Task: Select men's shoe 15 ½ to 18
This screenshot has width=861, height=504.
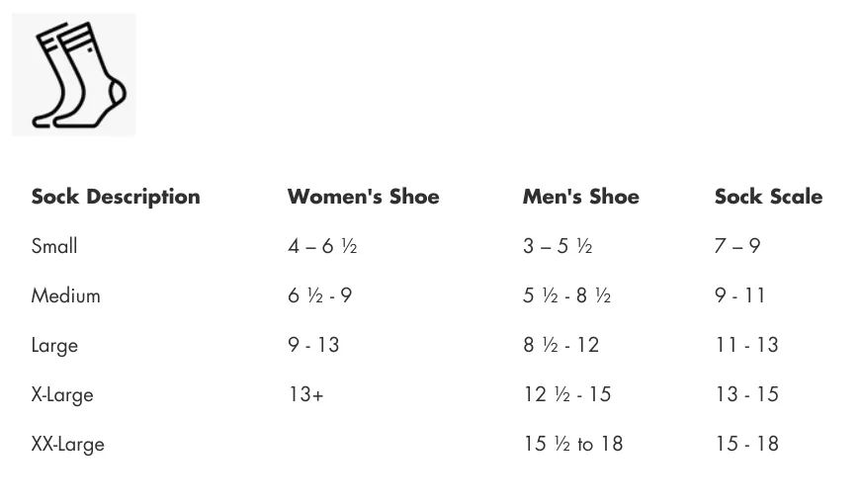Action: [573, 444]
